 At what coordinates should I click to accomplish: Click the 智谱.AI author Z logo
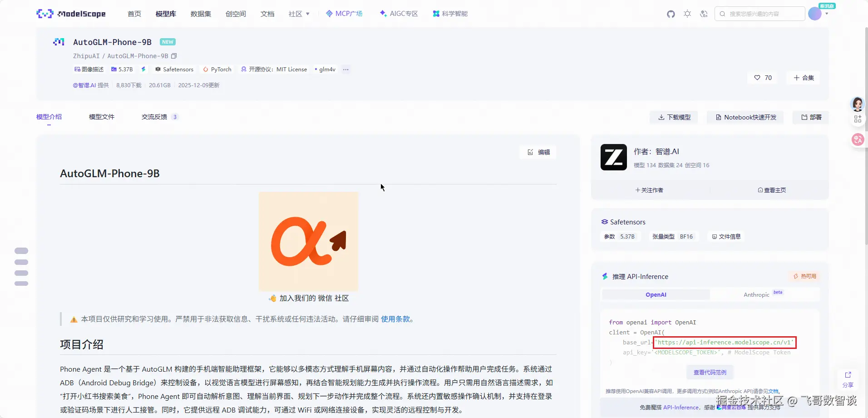click(x=614, y=157)
